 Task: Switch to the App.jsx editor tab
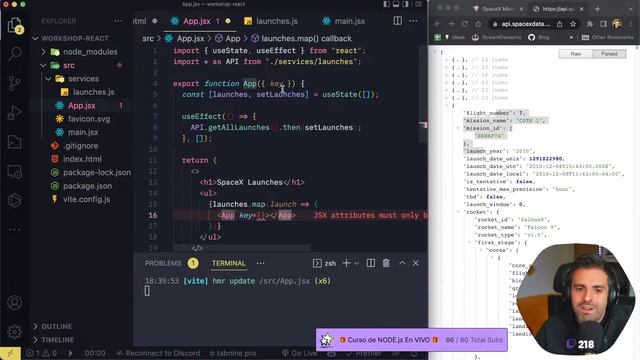tap(200, 21)
